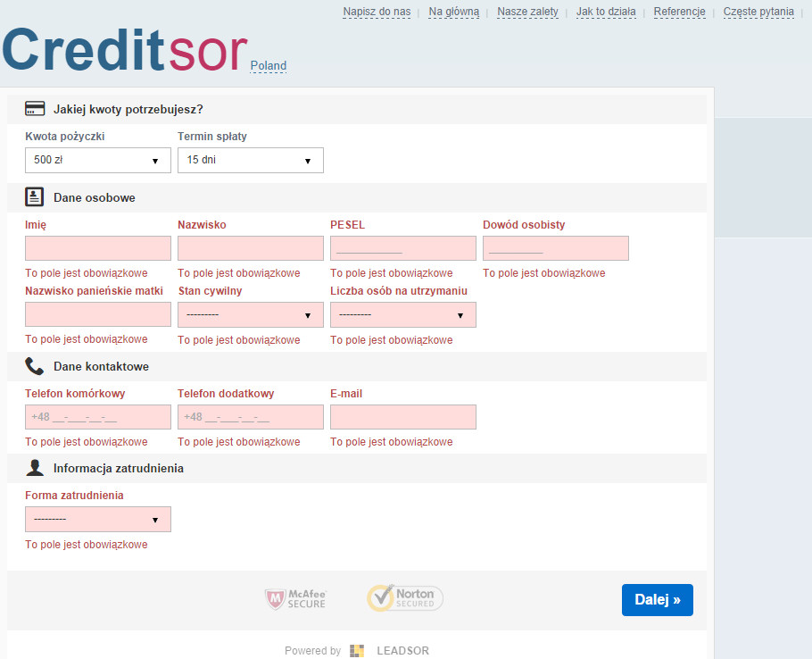Open the Termin spłaty dropdown showing 15 dni
The image size is (812, 659).
click(x=251, y=160)
